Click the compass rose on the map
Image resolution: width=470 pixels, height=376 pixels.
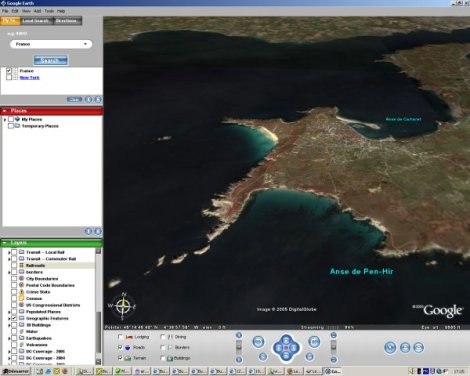point(122,306)
